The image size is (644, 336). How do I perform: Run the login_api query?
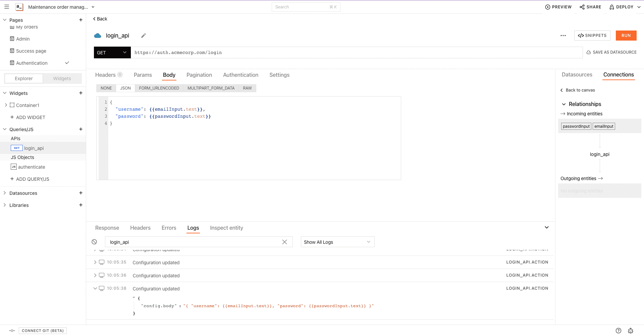(626, 36)
